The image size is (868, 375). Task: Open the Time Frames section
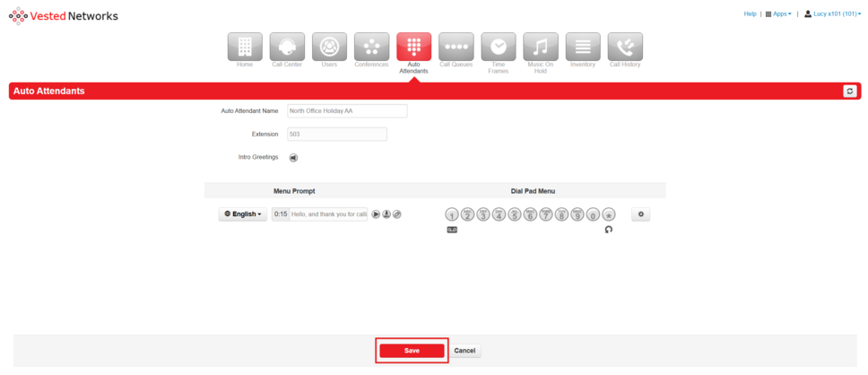(498, 48)
